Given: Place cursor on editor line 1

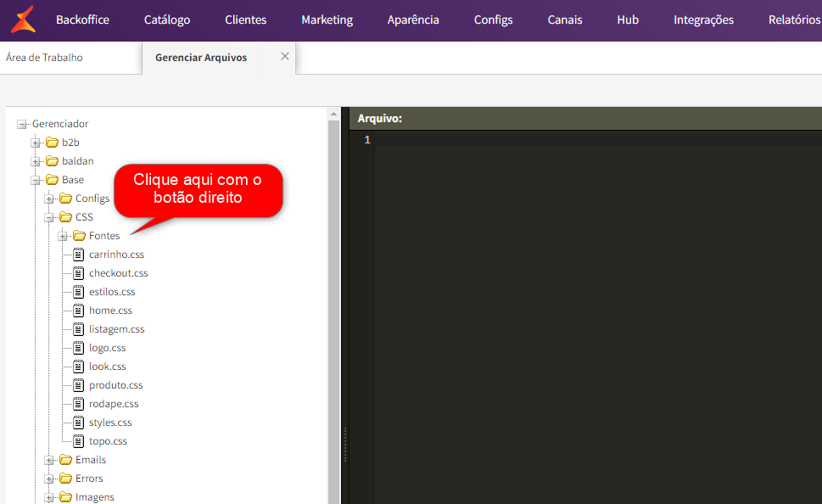Looking at the screenshot, I should (x=598, y=139).
